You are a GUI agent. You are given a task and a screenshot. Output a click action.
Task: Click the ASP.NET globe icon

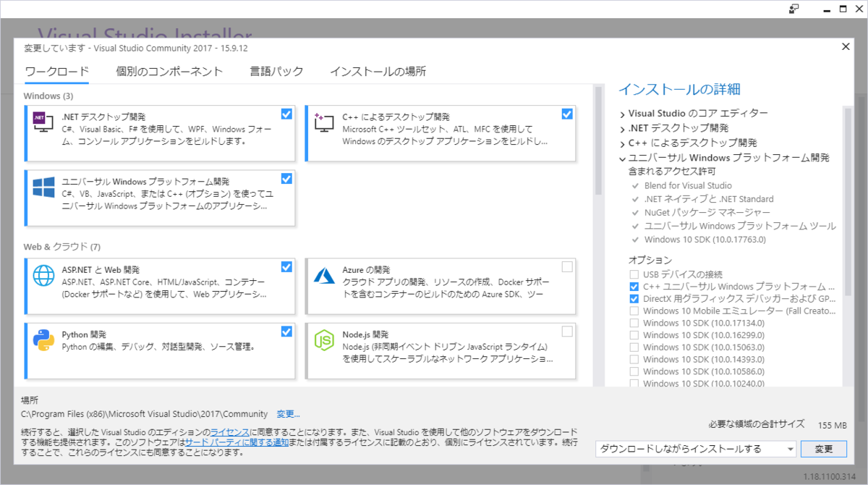(x=43, y=276)
